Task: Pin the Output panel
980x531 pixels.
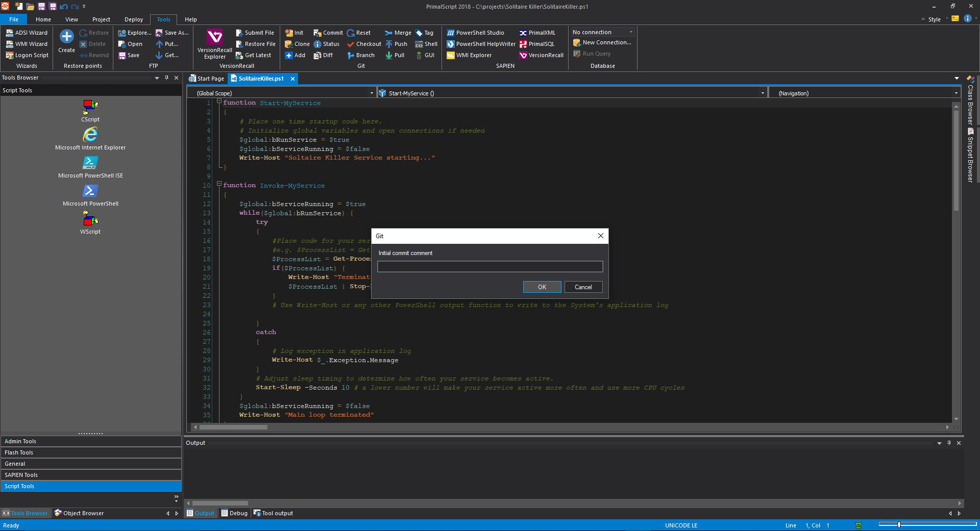Action: (x=949, y=443)
